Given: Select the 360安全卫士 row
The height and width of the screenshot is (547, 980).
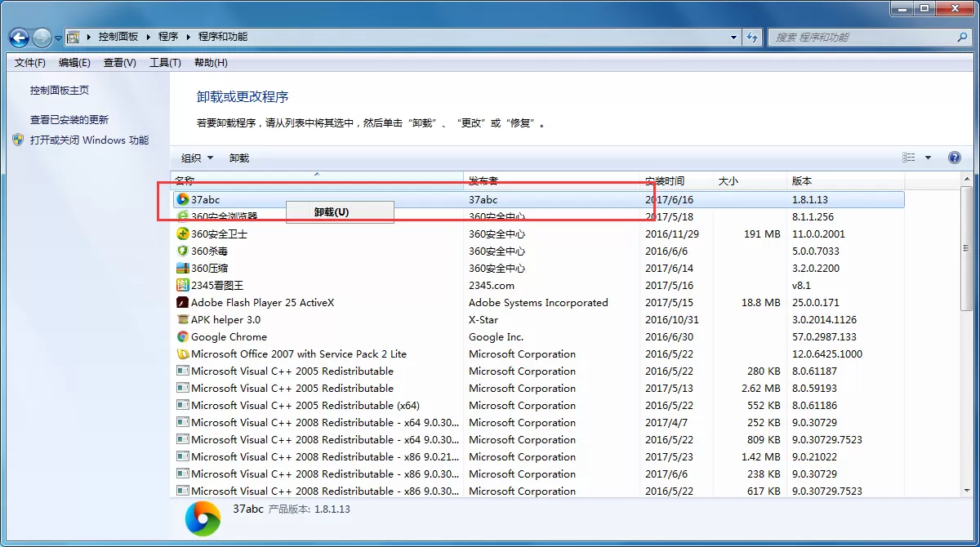Looking at the screenshot, I should point(539,233).
